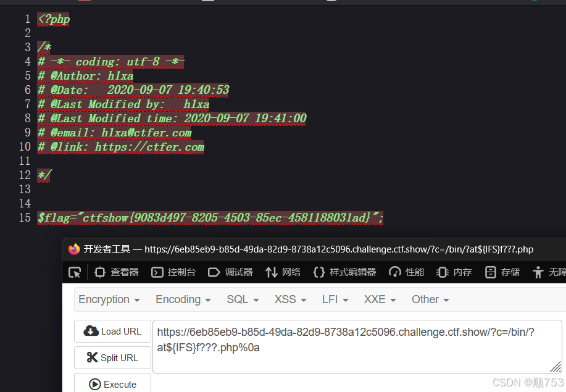Click the Execute button

click(112, 383)
